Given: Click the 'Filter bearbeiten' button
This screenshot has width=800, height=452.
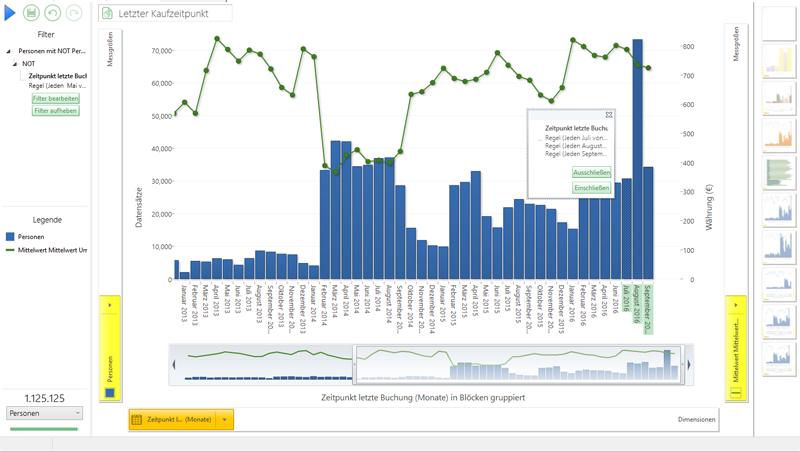Looking at the screenshot, I should [55, 99].
